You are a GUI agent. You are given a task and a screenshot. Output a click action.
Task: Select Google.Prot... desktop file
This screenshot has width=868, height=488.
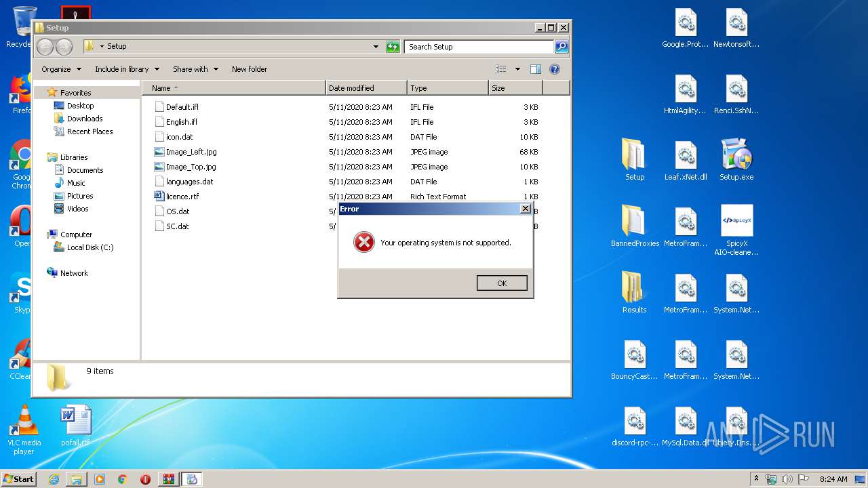(x=686, y=28)
